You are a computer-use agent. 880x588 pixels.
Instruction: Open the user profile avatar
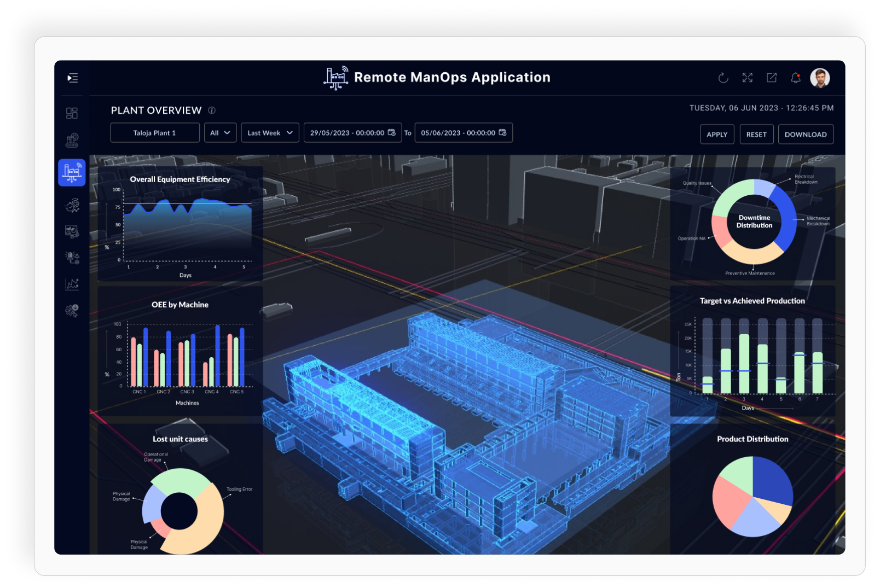[819, 78]
